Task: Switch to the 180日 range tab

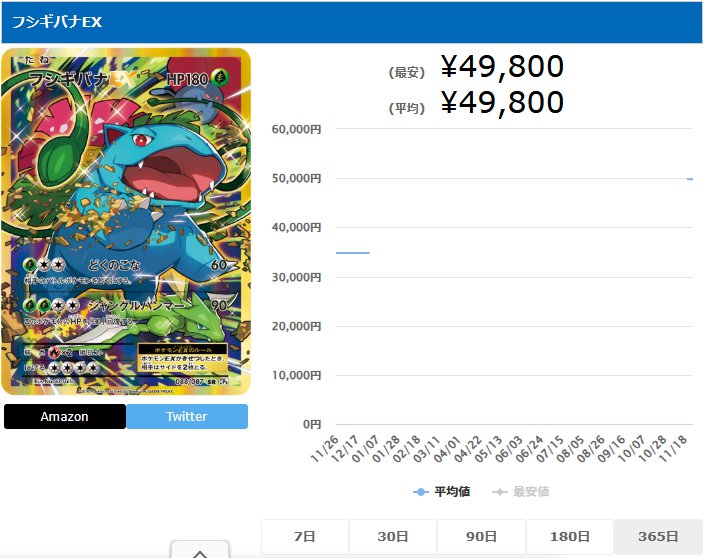Action: (570, 536)
